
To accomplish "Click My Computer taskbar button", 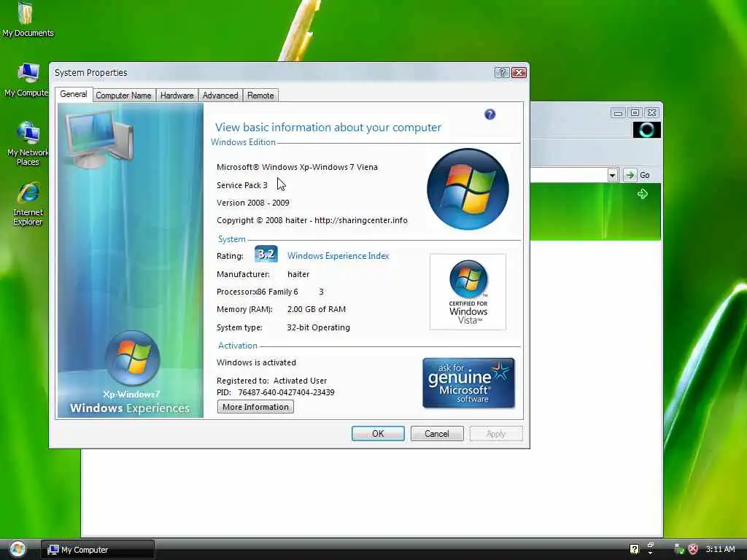I will coord(98,550).
